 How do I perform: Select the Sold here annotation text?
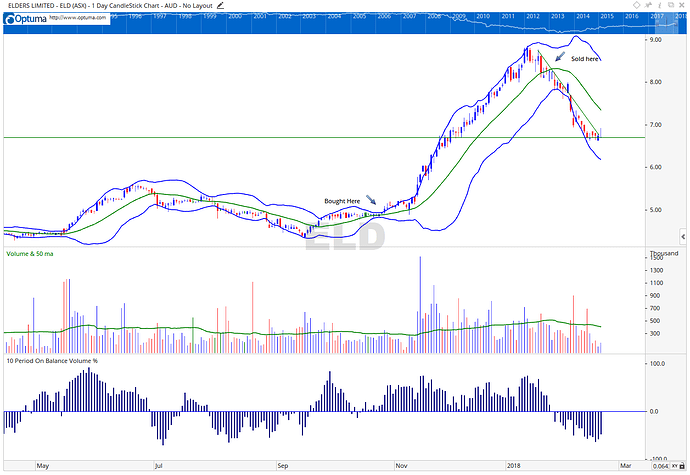click(585, 59)
